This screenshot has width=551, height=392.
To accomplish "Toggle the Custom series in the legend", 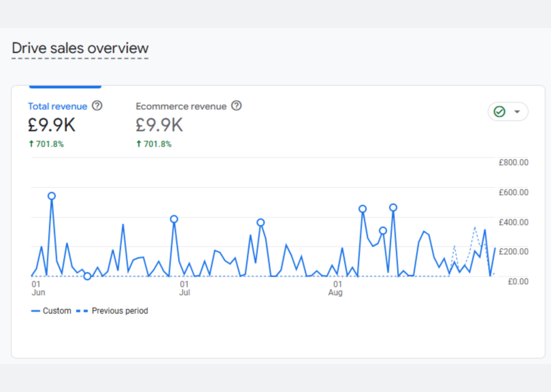I will point(51,311).
